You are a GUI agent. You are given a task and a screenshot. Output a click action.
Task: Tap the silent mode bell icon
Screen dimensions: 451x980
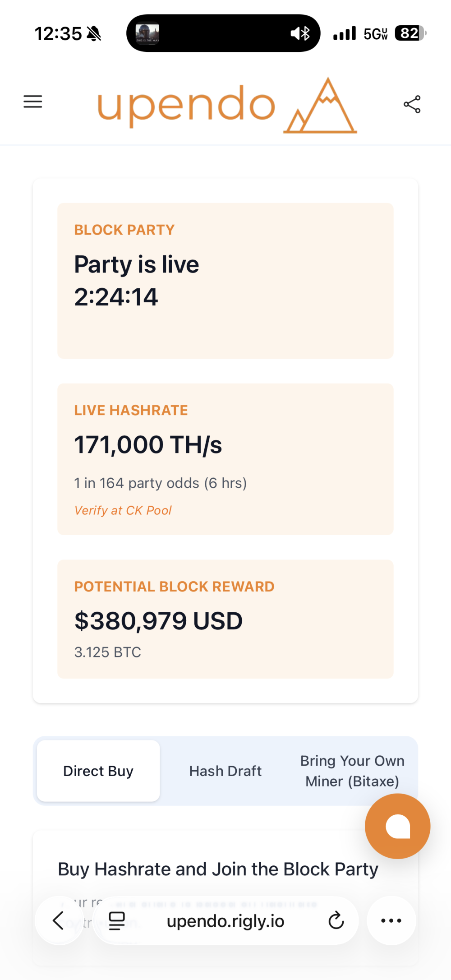pyautogui.click(x=94, y=34)
